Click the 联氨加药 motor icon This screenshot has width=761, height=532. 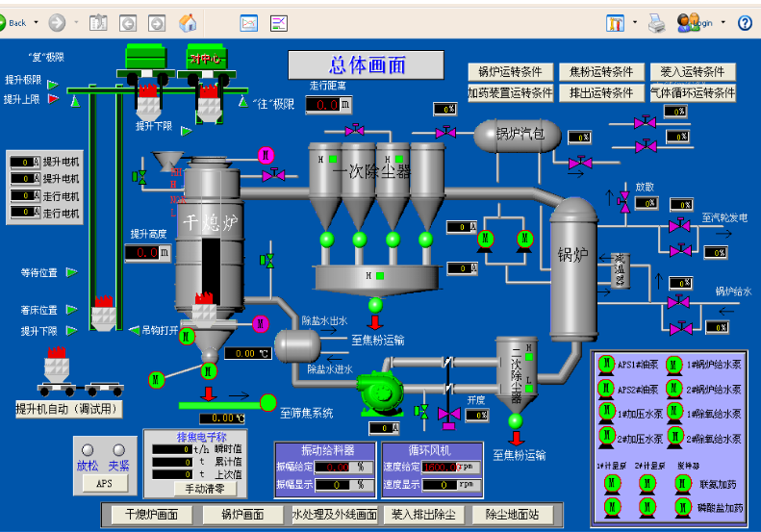coord(682,484)
